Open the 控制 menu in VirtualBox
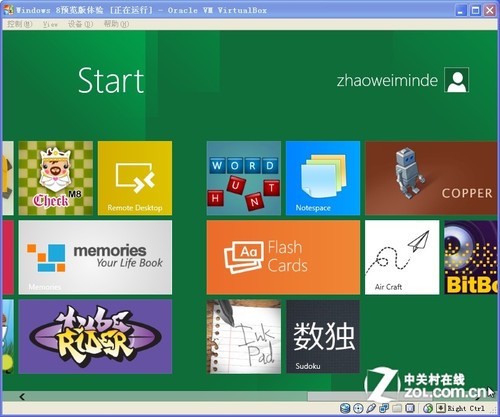 pyautogui.click(x=20, y=24)
